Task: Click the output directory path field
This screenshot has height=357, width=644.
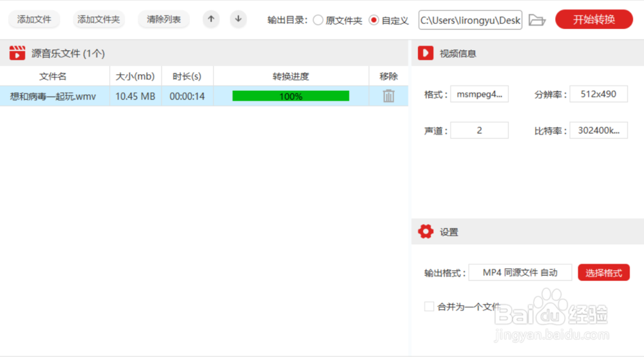Action: (x=470, y=20)
